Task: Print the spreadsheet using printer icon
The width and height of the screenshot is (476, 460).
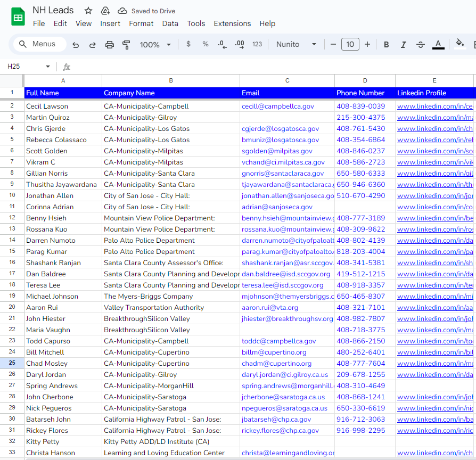Action: pyautogui.click(x=110, y=45)
